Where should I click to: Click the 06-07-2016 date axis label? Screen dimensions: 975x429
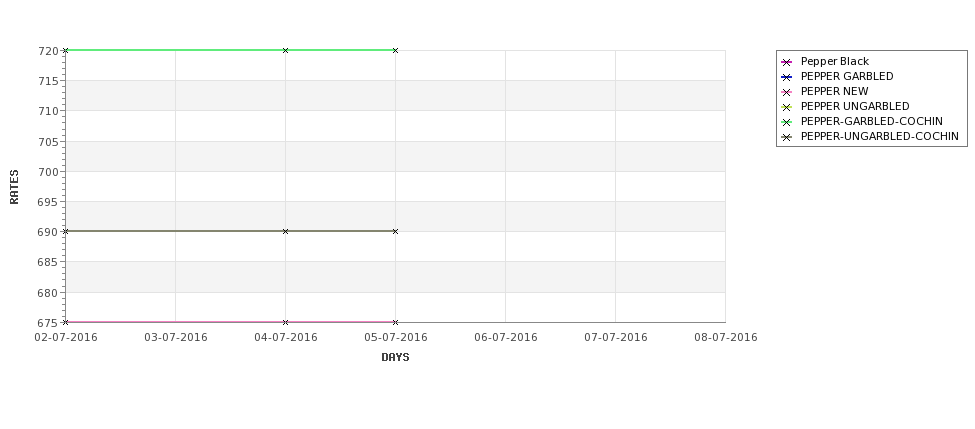(506, 337)
